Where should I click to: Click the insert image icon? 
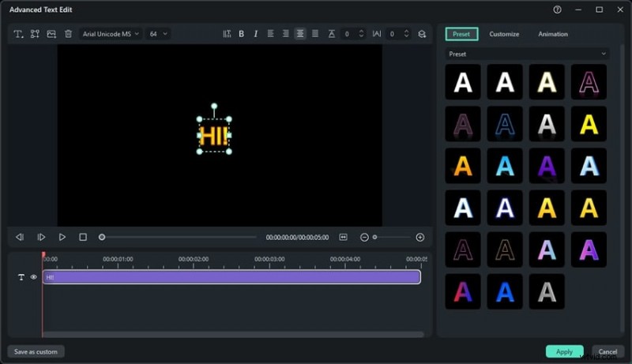pyautogui.click(x=51, y=34)
